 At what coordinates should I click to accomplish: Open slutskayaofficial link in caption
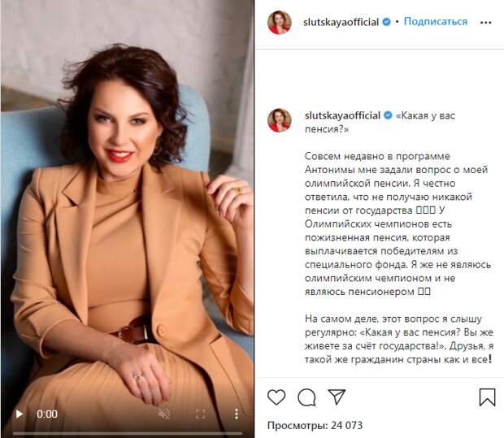342,115
